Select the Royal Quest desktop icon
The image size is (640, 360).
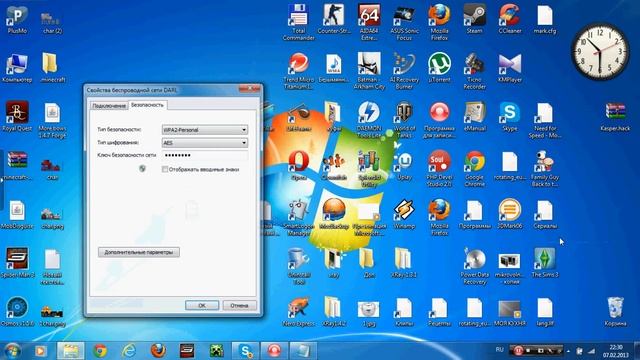(x=17, y=117)
